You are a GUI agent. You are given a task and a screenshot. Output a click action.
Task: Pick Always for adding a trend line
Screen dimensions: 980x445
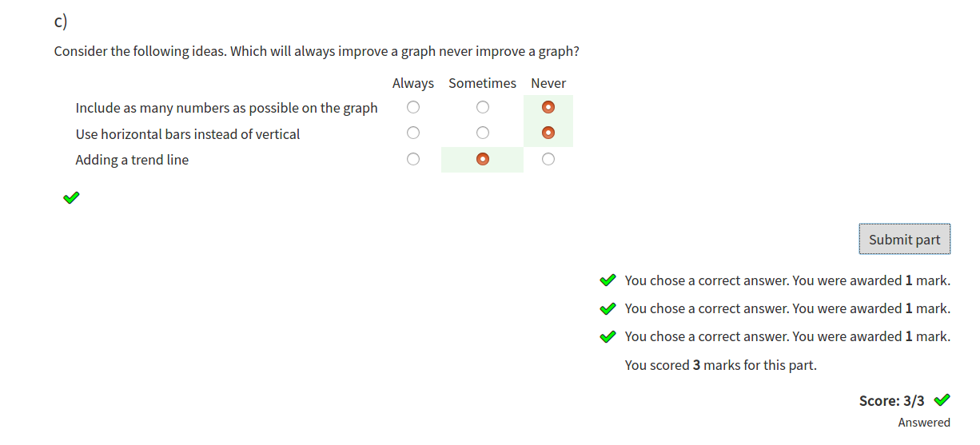click(x=412, y=159)
